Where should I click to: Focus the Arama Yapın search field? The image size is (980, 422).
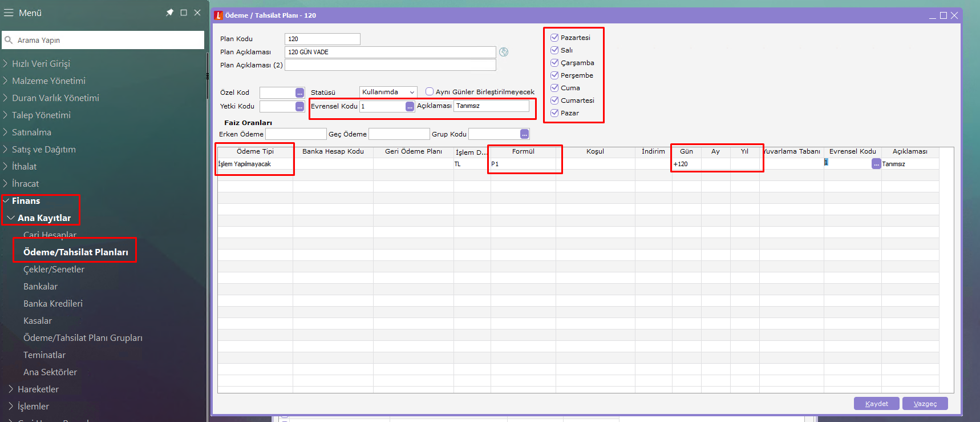(x=103, y=40)
